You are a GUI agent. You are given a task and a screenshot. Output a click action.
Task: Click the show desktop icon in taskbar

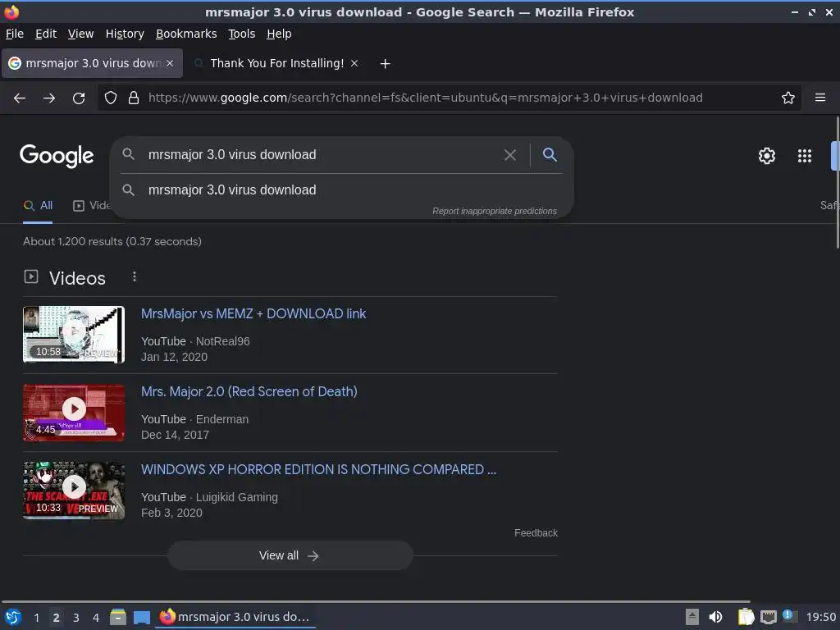click(x=142, y=617)
